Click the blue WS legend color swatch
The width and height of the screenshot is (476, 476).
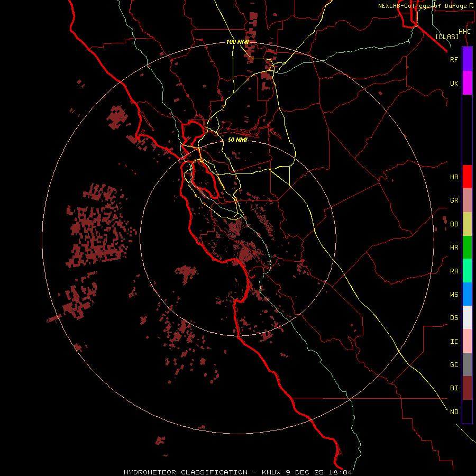pyautogui.click(x=467, y=294)
